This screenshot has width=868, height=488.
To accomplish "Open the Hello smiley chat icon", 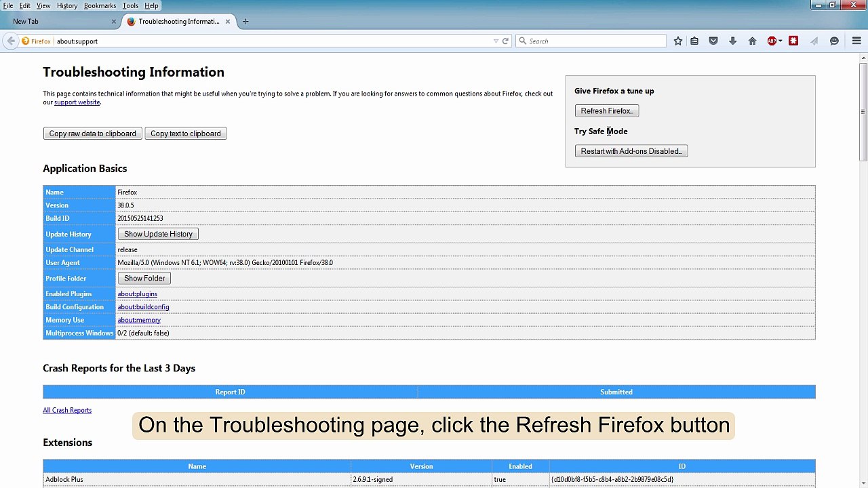I will click(834, 41).
